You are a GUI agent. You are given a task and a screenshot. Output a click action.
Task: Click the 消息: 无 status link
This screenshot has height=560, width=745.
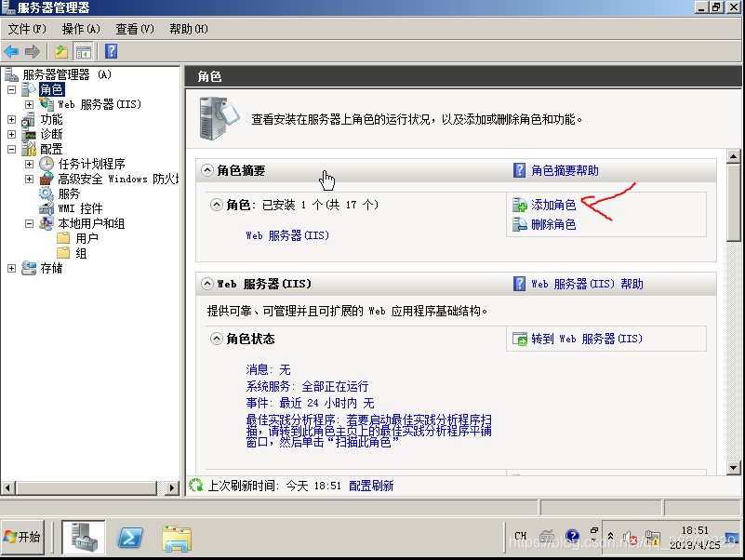point(268,369)
